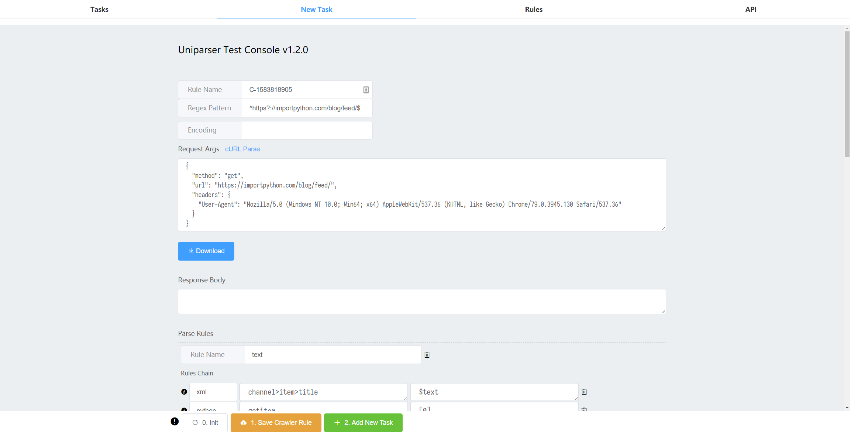Switch to the Tasks tab
Screen dimensions: 868x440
[99, 9]
